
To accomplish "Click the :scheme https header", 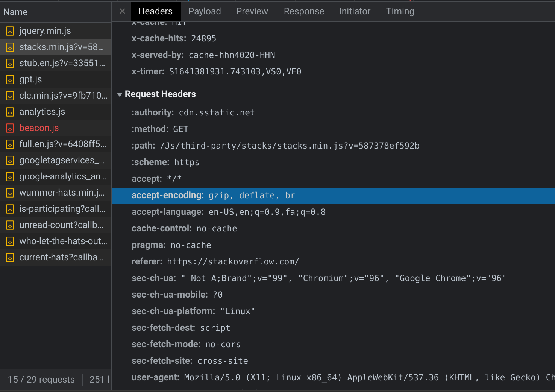I will click(165, 162).
